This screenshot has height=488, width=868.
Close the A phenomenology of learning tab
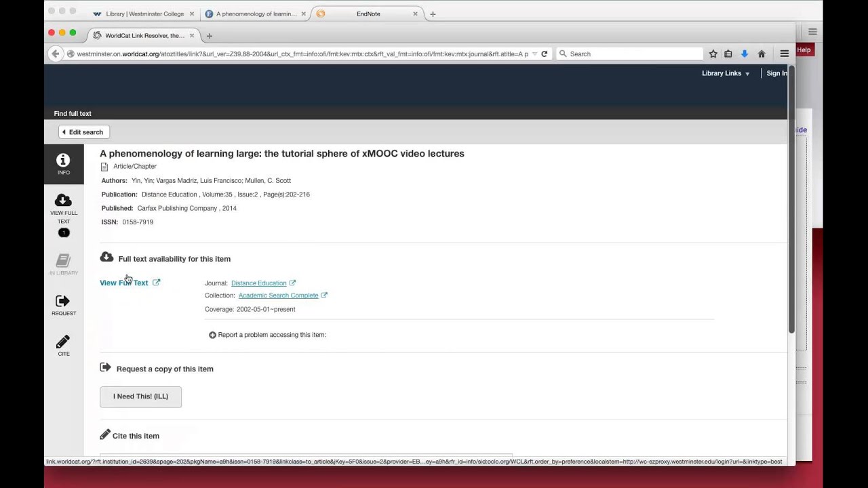(303, 14)
